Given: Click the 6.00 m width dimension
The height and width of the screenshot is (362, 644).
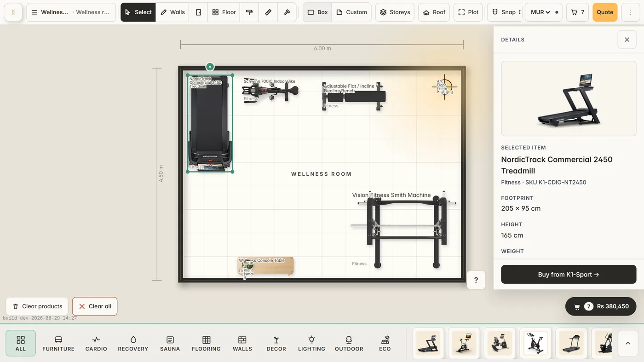Looking at the screenshot, I should [x=322, y=48].
